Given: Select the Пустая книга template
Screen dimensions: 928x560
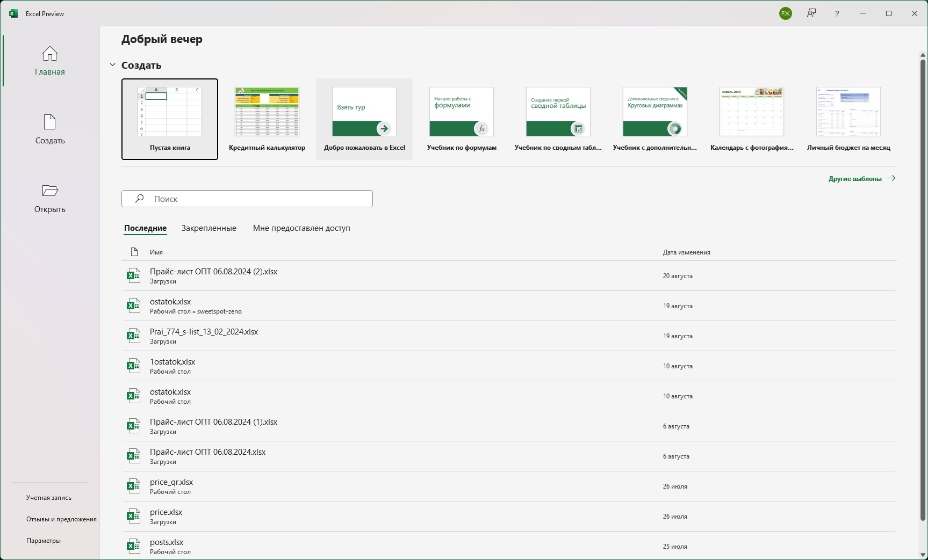Looking at the screenshot, I should pos(170,119).
